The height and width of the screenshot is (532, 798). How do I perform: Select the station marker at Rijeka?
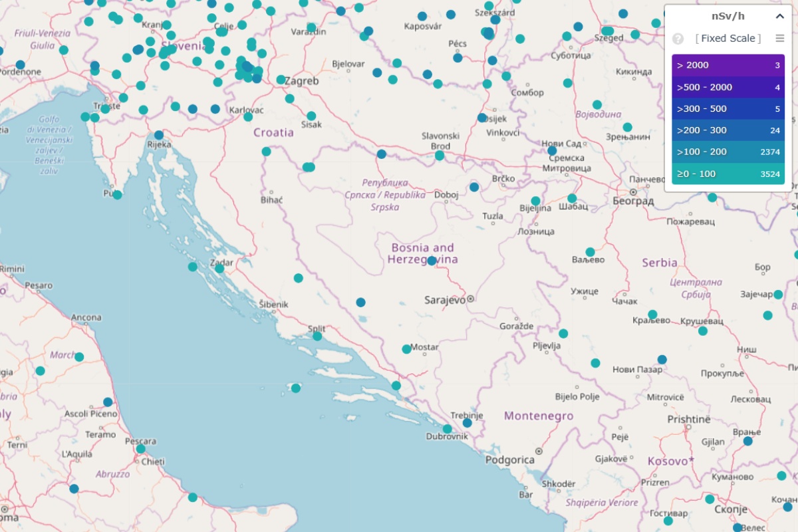[159, 135]
